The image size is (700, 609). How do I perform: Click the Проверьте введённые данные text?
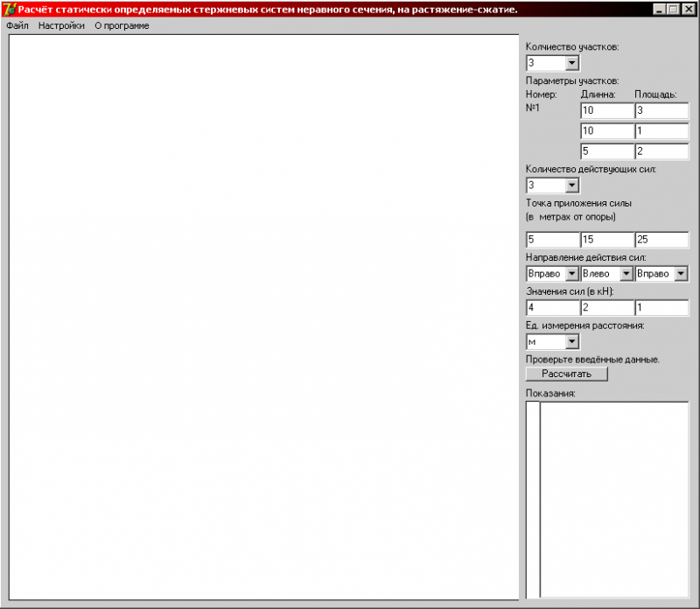click(592, 360)
